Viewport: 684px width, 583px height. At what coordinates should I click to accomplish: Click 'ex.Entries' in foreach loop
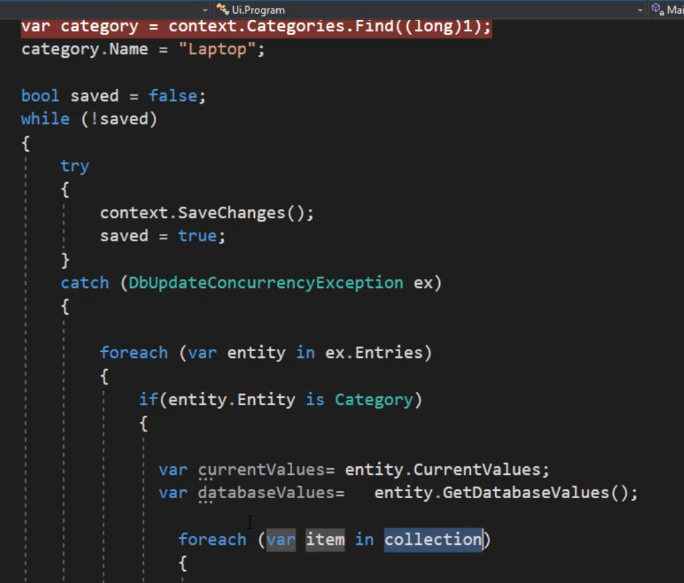tap(374, 353)
